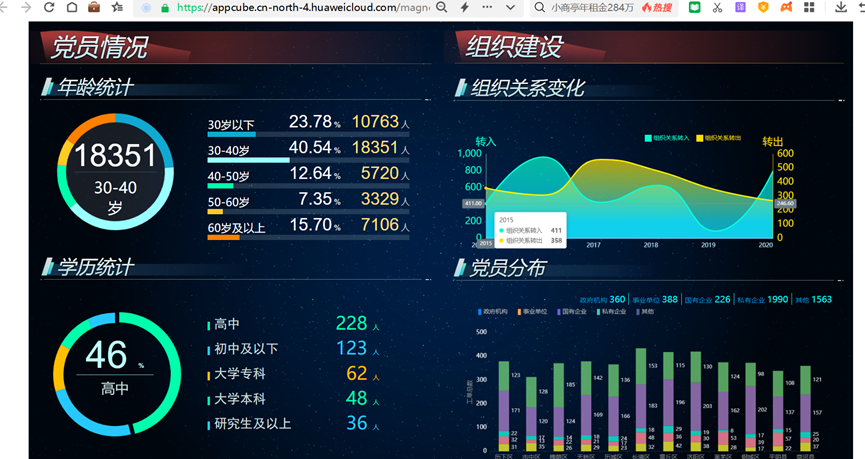The height and width of the screenshot is (459, 865).
Task: Click the round site info icon beside padlock
Action: [x=146, y=8]
